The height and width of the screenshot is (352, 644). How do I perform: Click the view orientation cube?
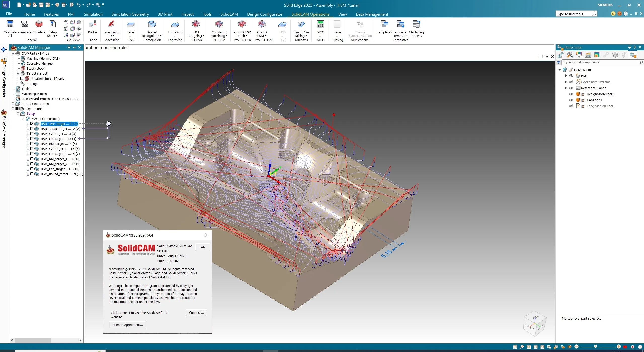[x=535, y=324]
